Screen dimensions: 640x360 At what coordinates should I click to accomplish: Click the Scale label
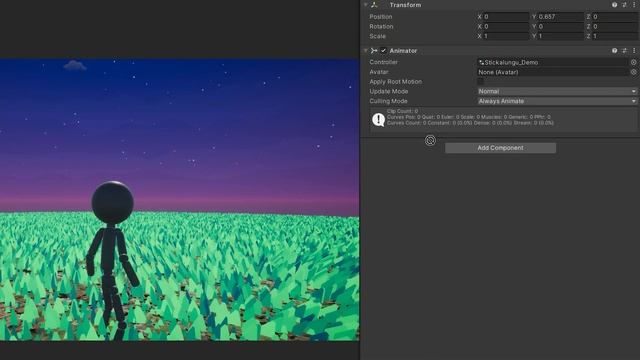(378, 36)
